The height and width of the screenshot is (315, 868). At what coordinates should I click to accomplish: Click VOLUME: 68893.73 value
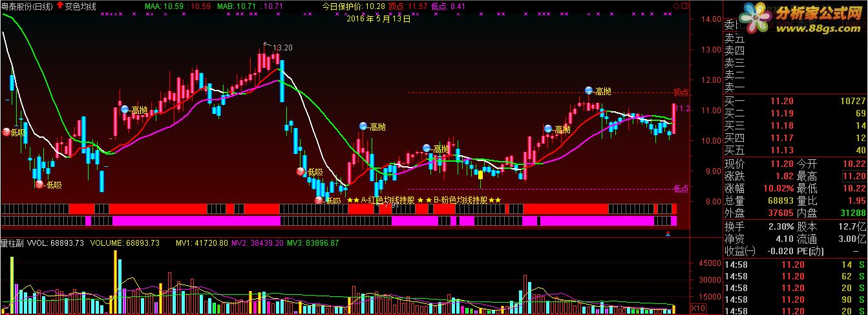(124, 243)
